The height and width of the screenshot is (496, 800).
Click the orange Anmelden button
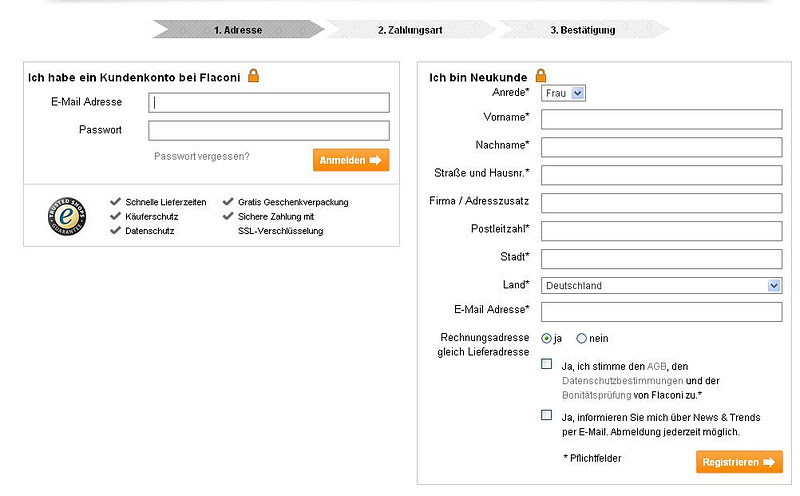pos(350,160)
